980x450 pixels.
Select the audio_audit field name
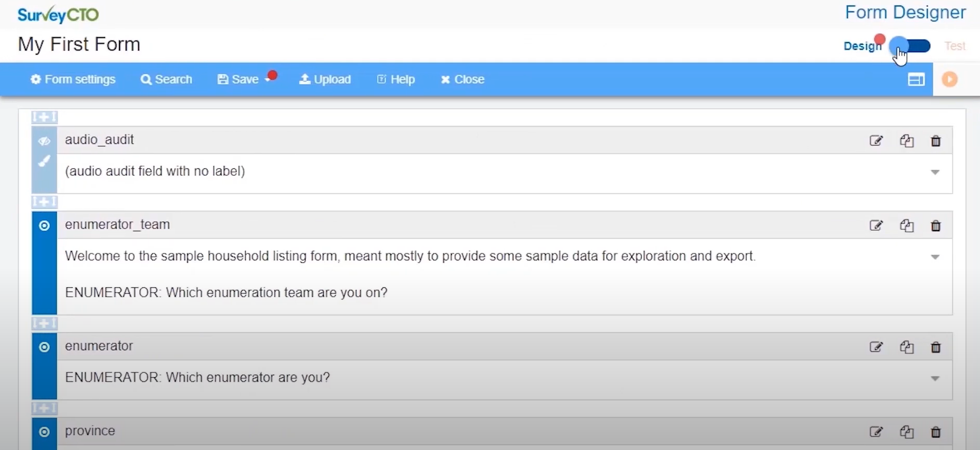[x=99, y=140]
